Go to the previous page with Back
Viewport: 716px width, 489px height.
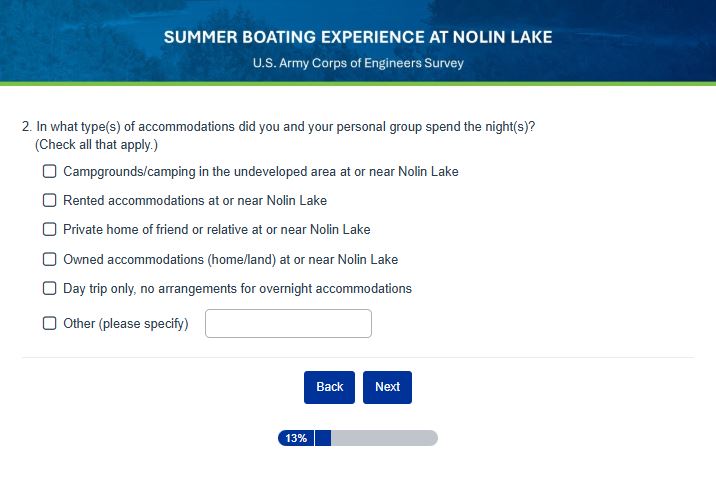329,387
